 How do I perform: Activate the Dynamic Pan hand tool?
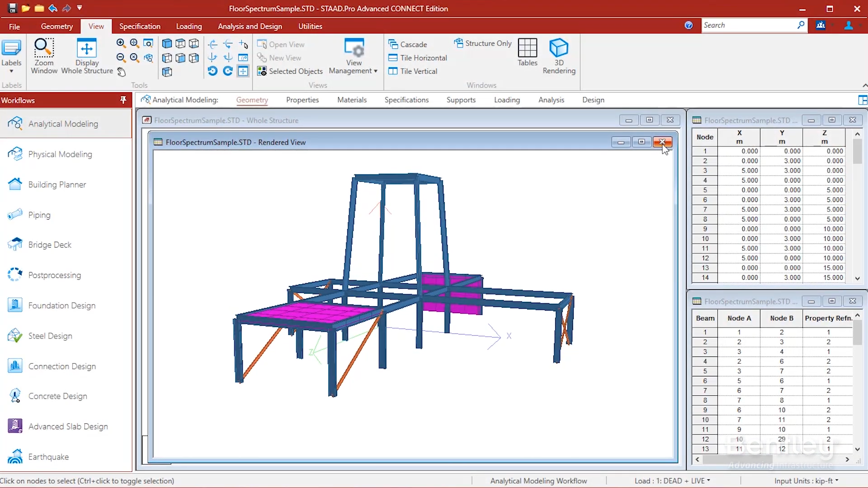click(x=121, y=72)
